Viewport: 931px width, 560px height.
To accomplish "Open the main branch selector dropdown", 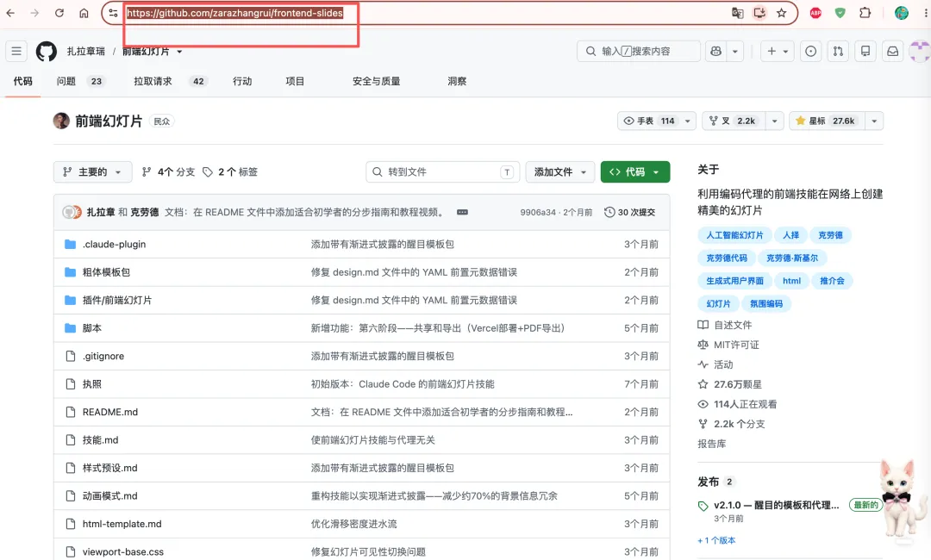I will [x=92, y=172].
